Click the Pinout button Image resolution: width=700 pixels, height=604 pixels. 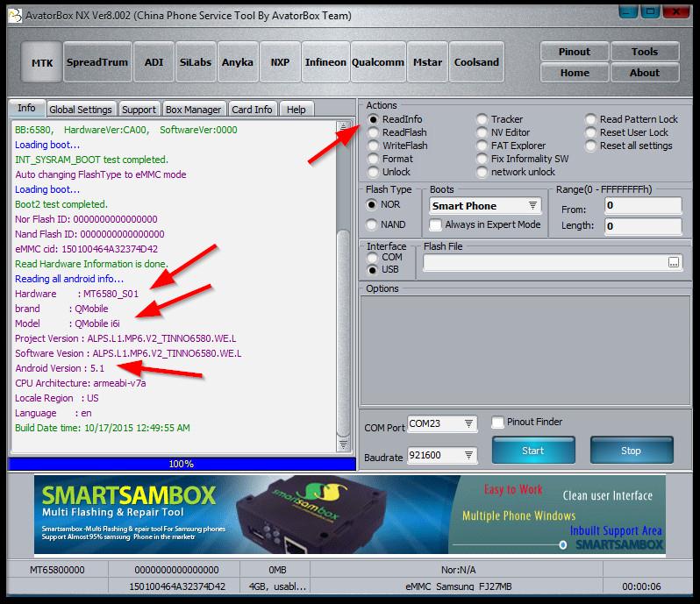point(574,52)
